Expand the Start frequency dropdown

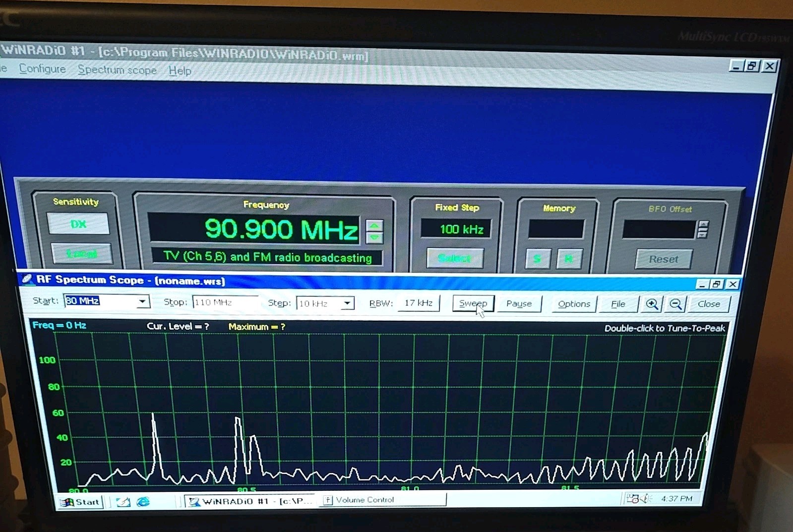(x=142, y=301)
